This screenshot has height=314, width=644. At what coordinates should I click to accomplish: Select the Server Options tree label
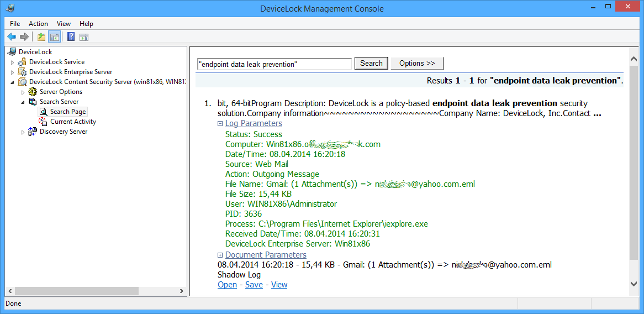click(x=61, y=92)
